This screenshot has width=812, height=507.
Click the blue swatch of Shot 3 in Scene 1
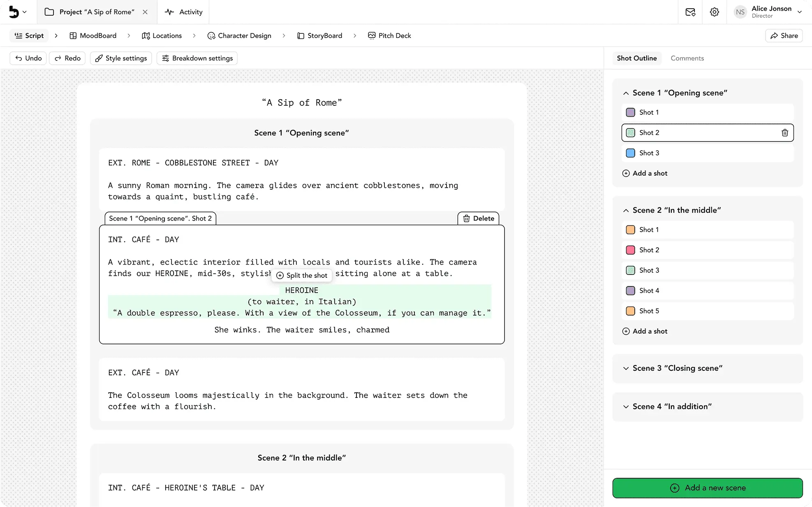coord(630,153)
